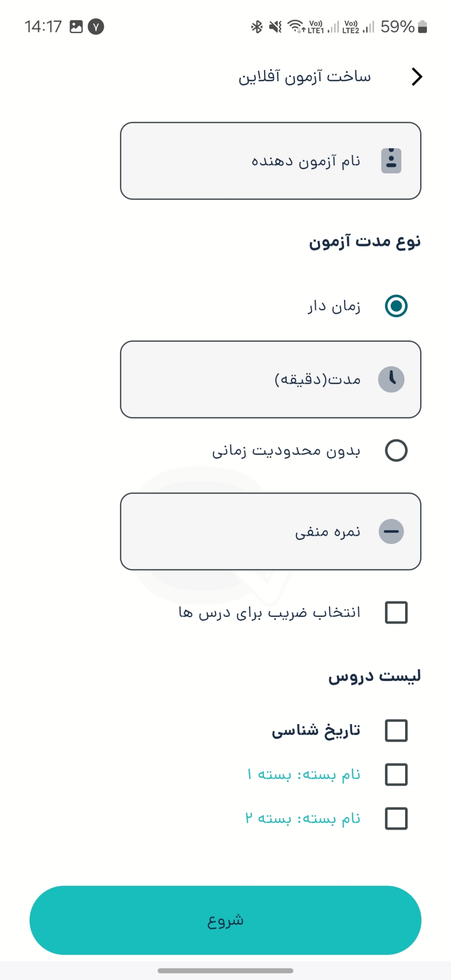This screenshot has width=451, height=980.
Task: Tap the Wi-Fi signal status icon
Action: pyautogui.click(x=296, y=27)
